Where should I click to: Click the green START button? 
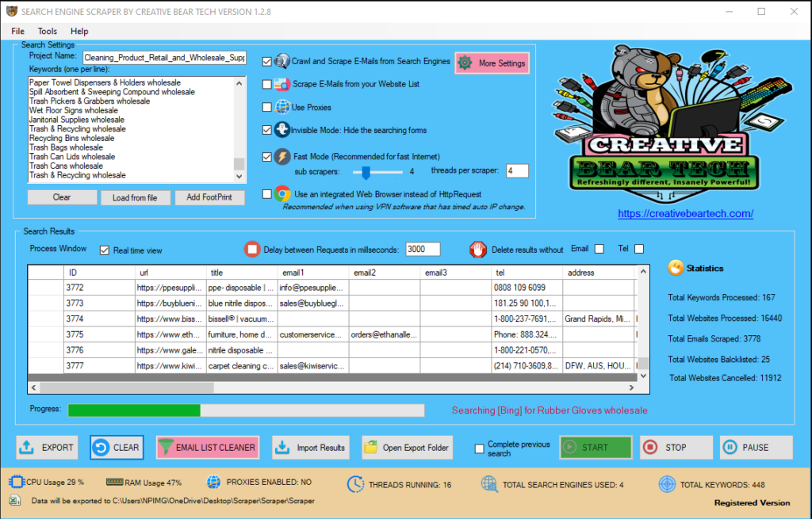click(596, 448)
